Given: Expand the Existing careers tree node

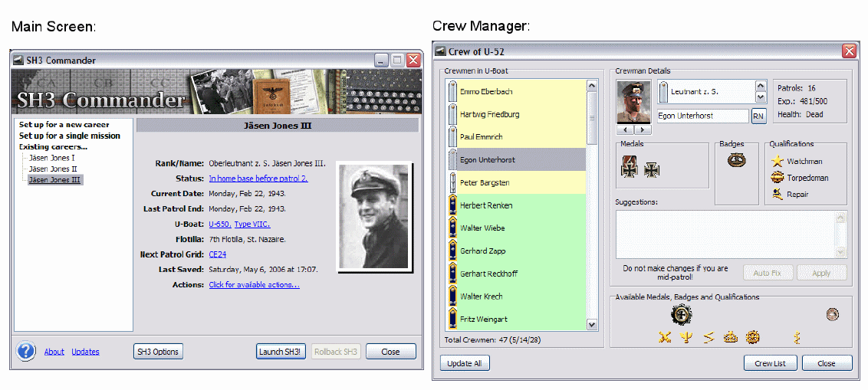Looking at the screenshot, I should [53, 146].
